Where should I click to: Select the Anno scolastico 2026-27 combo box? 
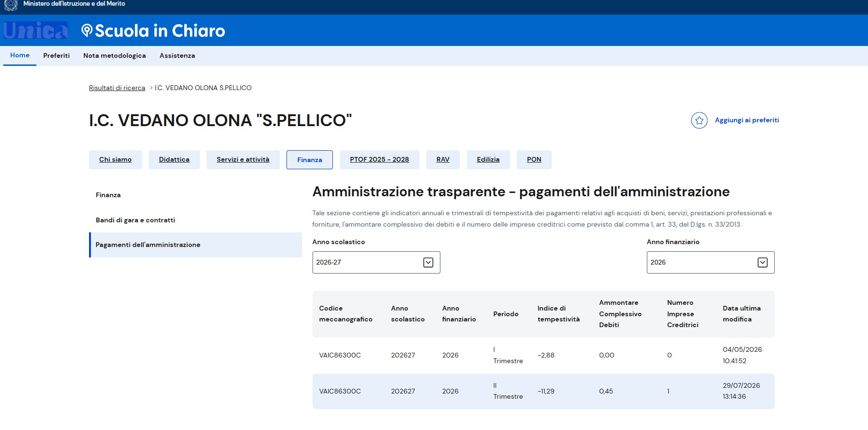click(x=376, y=263)
